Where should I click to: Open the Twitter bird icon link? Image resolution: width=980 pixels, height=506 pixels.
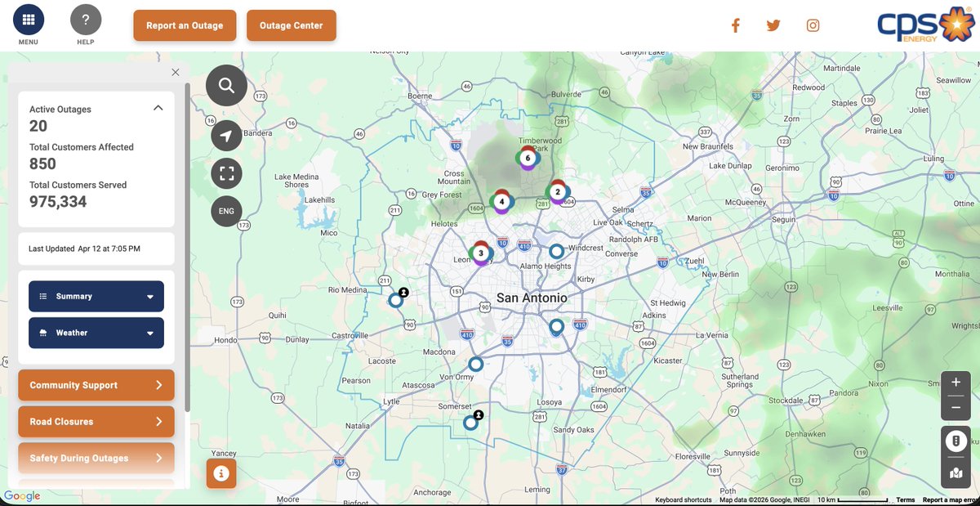[773, 25]
